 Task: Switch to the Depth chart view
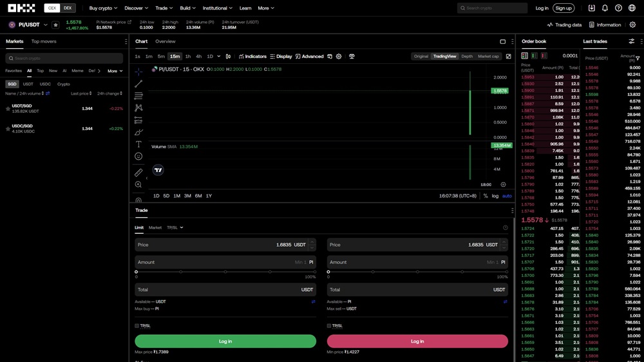coord(467,57)
